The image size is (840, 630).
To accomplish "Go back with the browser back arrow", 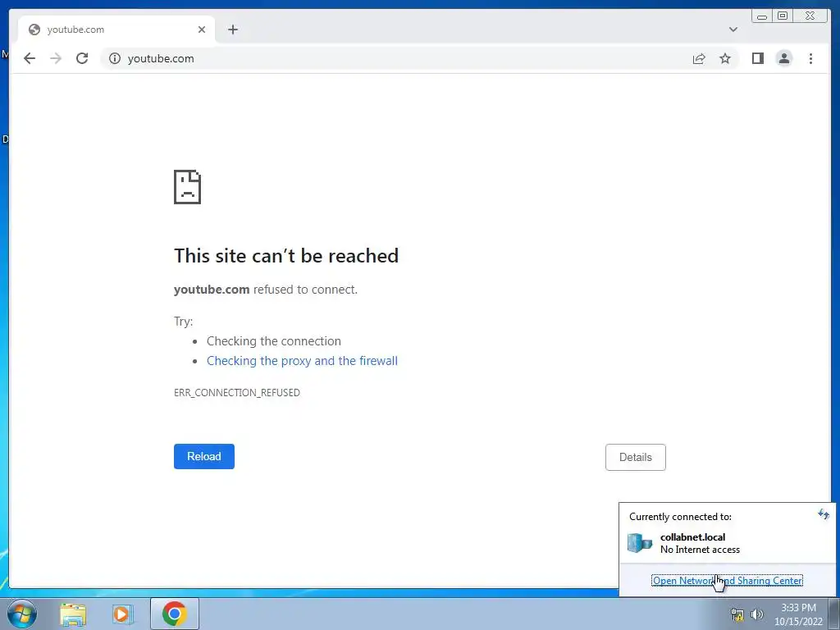I will coord(30,58).
